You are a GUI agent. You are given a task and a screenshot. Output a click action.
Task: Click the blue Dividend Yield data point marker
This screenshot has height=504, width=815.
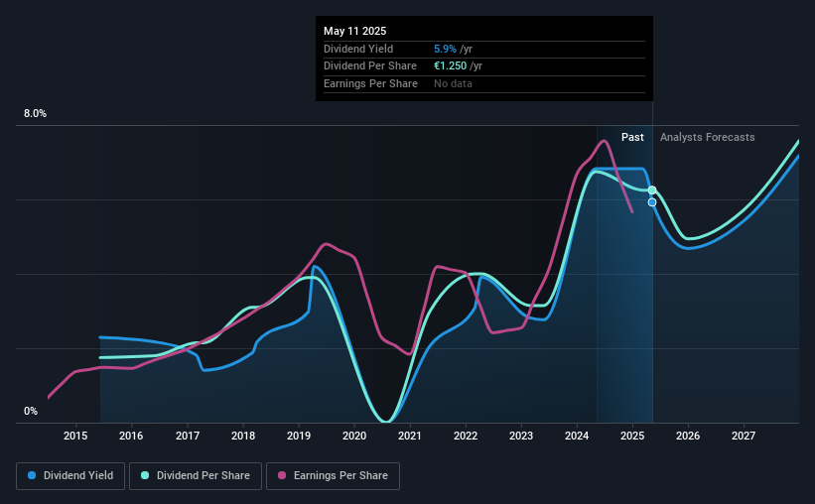click(652, 202)
